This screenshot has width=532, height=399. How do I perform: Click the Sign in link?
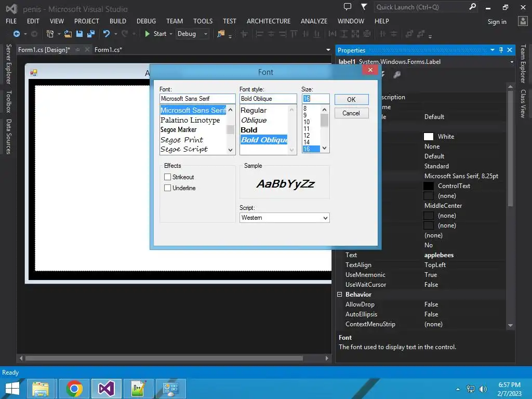click(x=497, y=22)
